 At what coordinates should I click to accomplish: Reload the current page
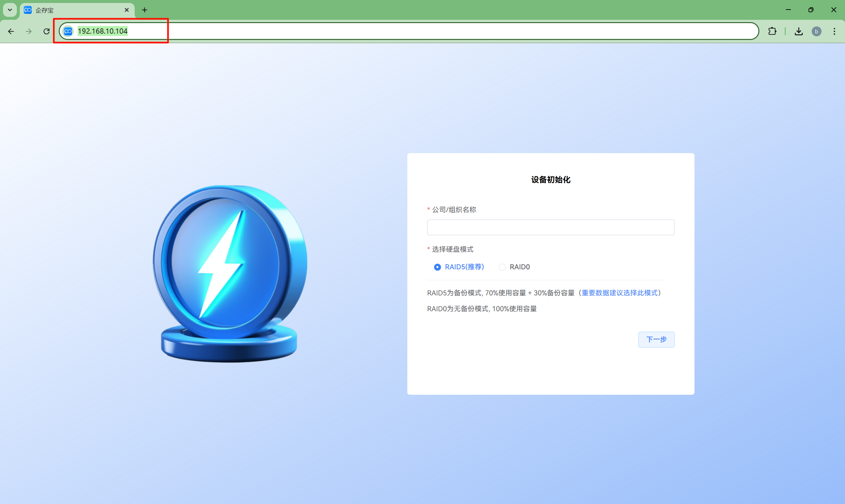(47, 31)
